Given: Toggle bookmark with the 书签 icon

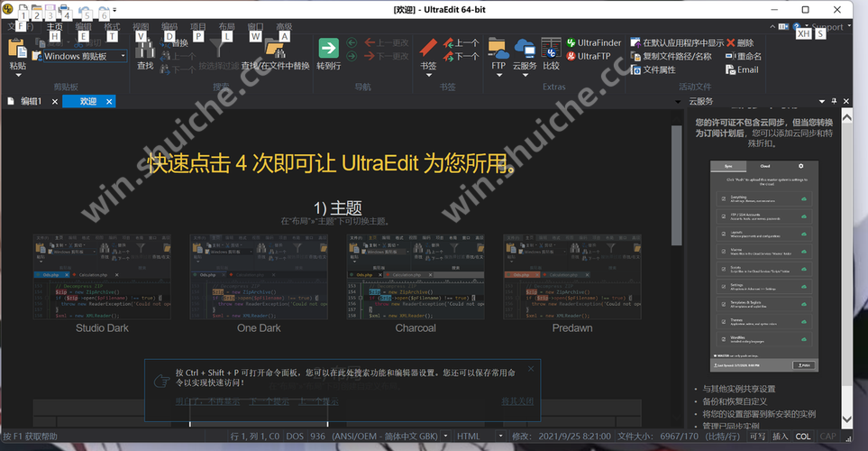Looking at the screenshot, I should (x=428, y=48).
